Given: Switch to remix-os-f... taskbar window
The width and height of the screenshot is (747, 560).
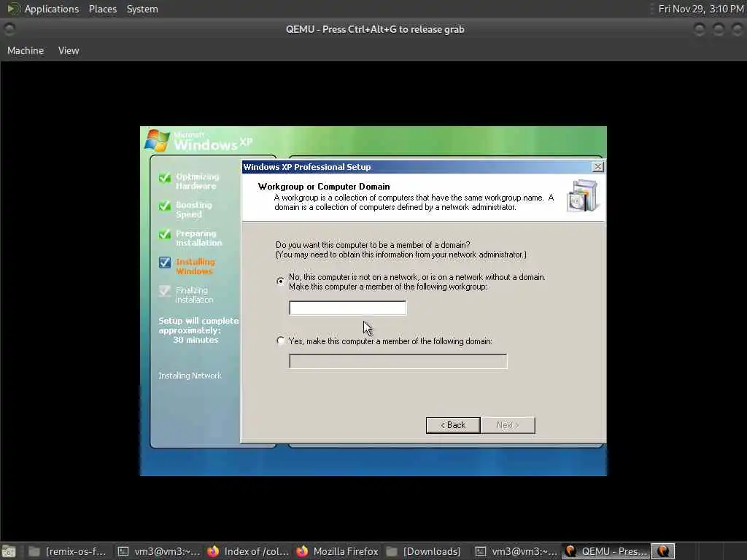Looking at the screenshot, I should tap(68, 551).
